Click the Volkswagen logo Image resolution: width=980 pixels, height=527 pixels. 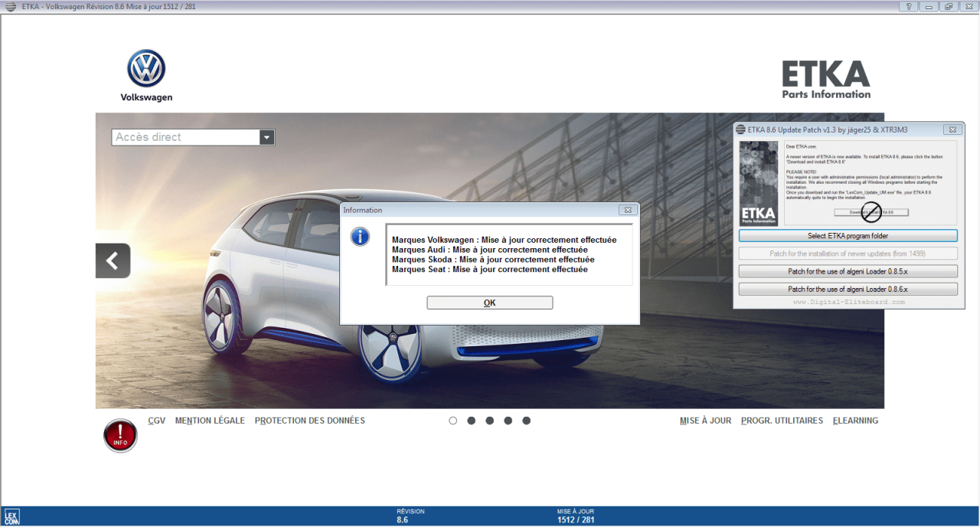click(x=146, y=75)
